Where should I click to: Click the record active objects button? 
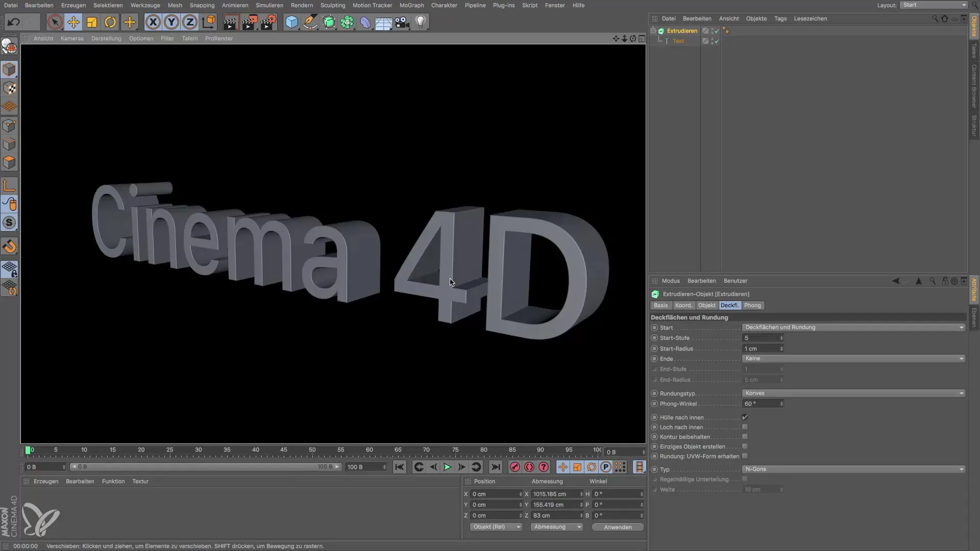click(514, 467)
